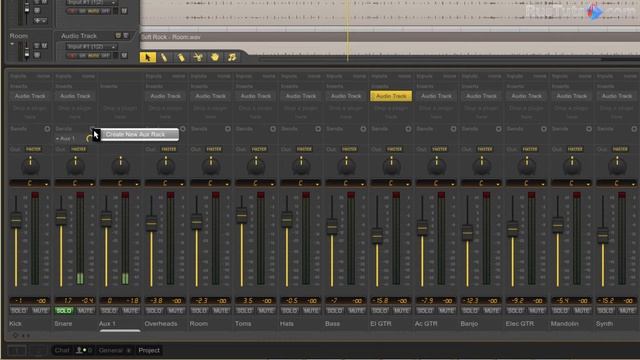Solo the Bass channel
The width and height of the screenshot is (640, 360).
[x=335, y=311]
